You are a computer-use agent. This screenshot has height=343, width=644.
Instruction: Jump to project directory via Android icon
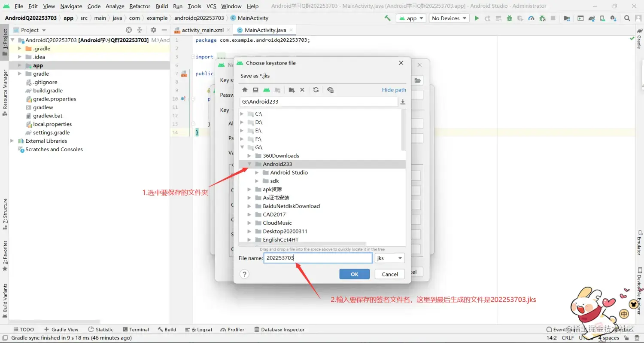pos(267,90)
